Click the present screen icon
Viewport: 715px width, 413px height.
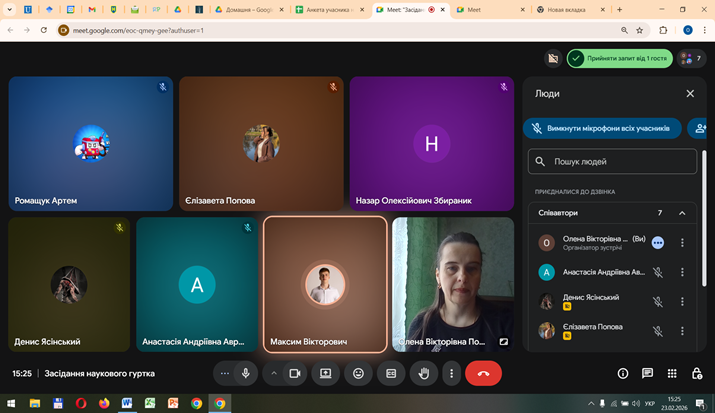[325, 373]
